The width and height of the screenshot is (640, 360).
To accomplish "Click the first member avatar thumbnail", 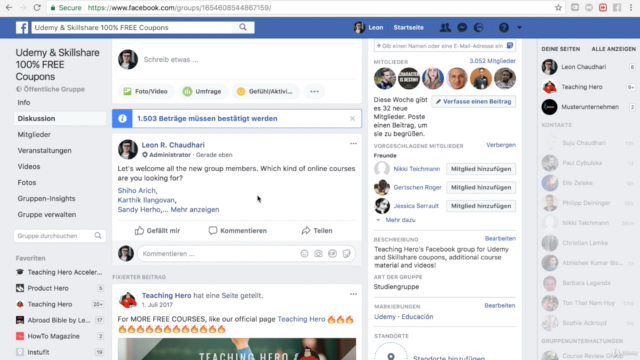I will tap(384, 78).
